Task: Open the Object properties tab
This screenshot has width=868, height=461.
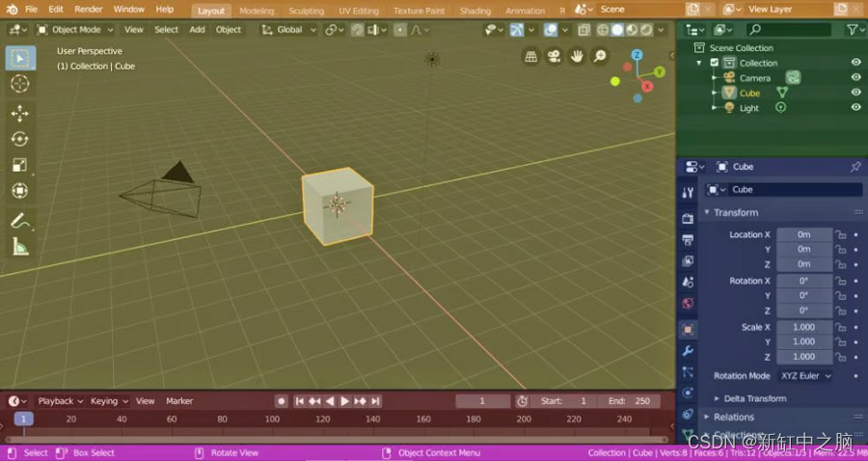Action: (688, 329)
